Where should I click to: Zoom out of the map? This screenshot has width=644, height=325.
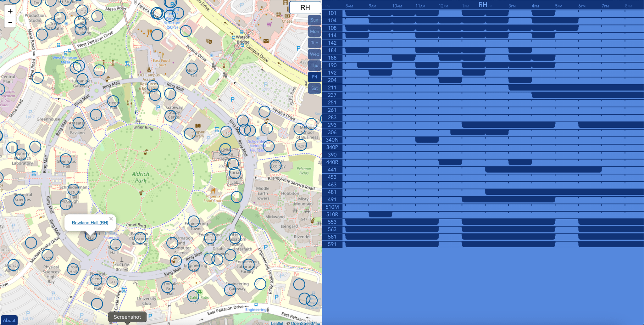pyautogui.click(x=10, y=22)
